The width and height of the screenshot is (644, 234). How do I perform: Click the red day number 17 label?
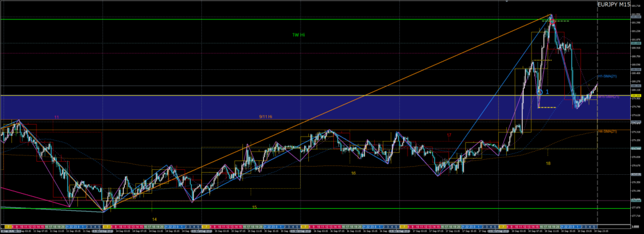tap(449, 135)
